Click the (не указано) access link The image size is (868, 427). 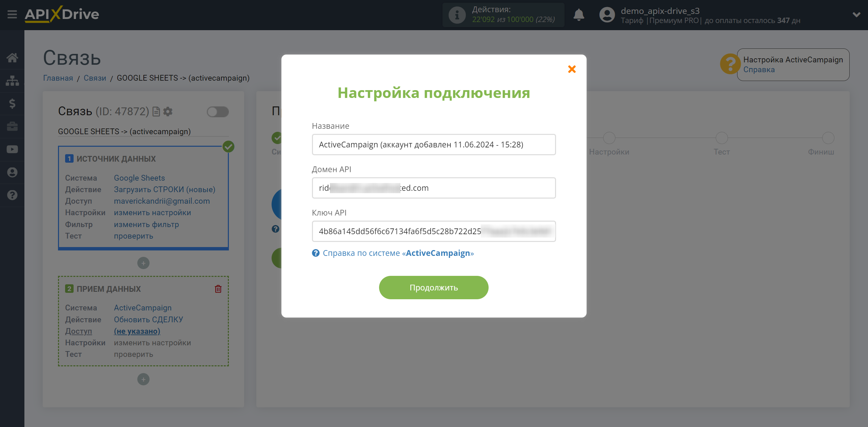[137, 331]
